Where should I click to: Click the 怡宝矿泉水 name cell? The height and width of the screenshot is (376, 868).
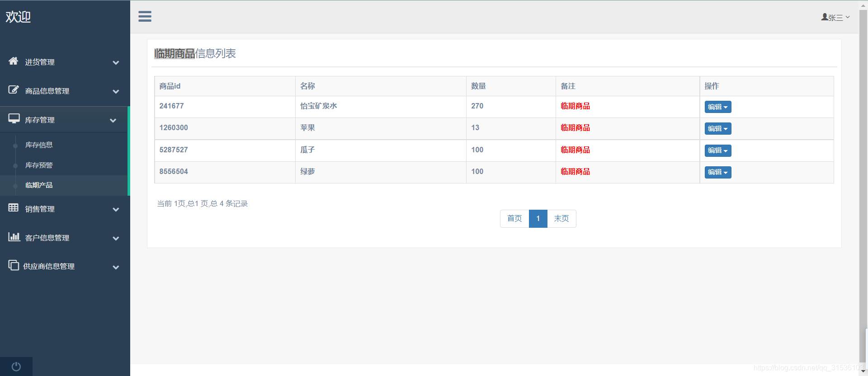tap(381, 107)
